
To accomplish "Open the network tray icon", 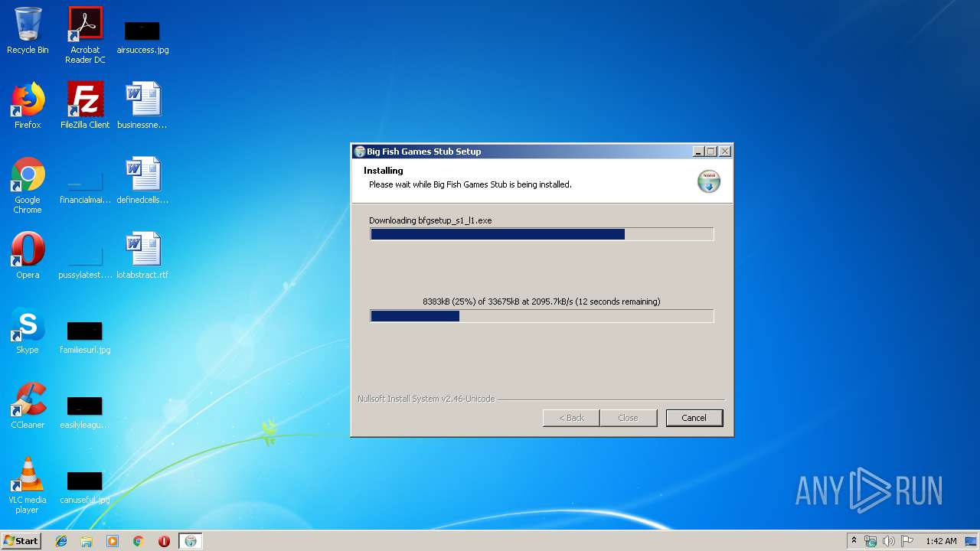I will [871, 541].
